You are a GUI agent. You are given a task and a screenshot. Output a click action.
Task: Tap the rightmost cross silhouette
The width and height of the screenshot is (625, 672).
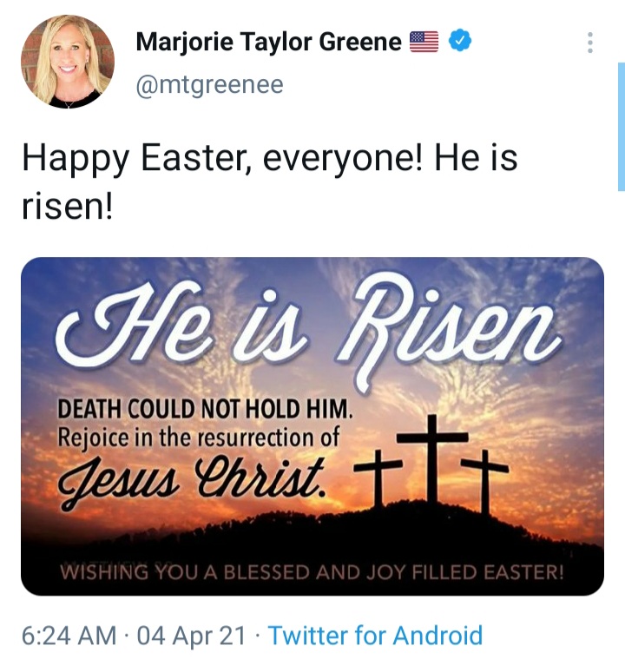(484, 478)
